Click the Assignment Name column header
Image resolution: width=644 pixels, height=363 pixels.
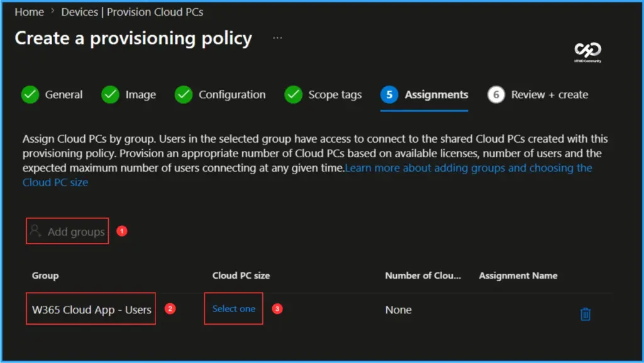[518, 276]
